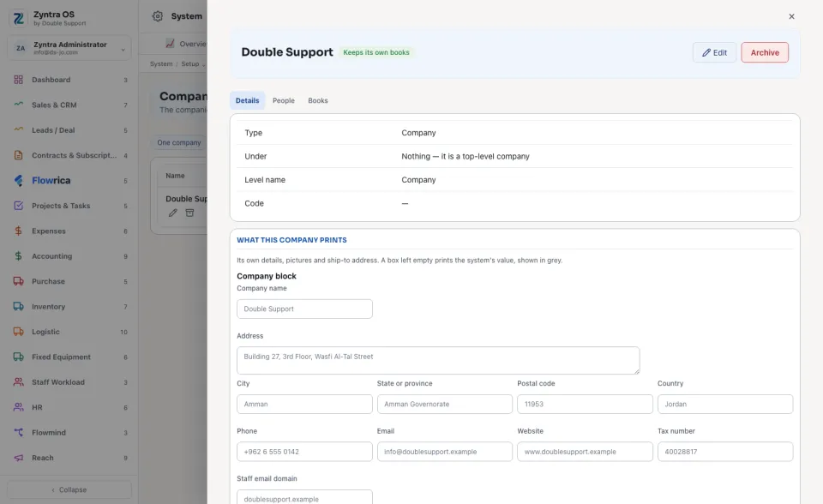Open Leads / Deal from its icon
823x504 pixels.
point(18,129)
